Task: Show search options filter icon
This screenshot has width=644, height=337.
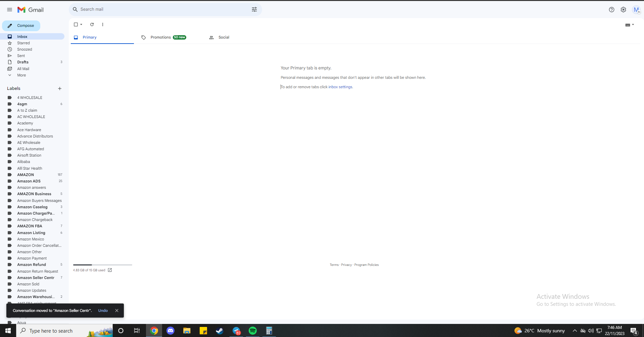Action: coord(254,9)
